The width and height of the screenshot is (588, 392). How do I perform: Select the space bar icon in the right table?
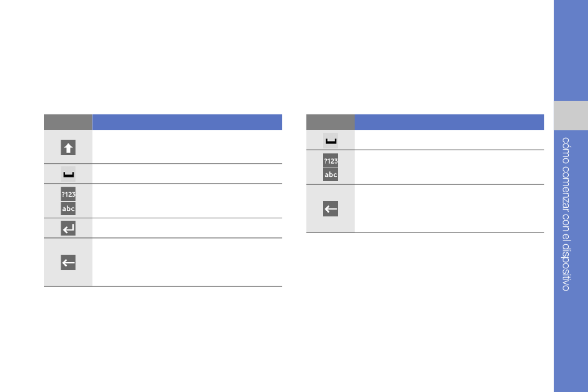pos(331,140)
